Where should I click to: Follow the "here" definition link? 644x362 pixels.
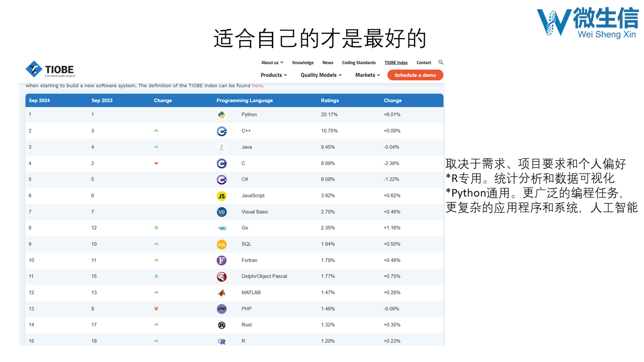(x=257, y=85)
